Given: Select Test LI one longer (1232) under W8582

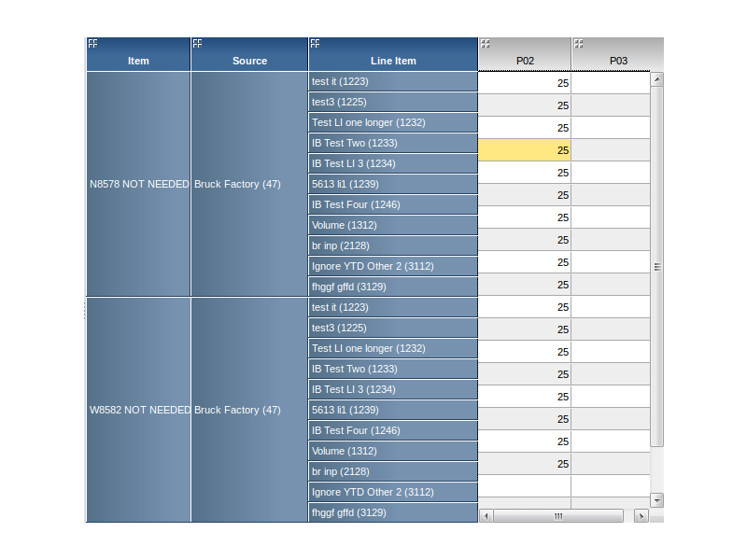Looking at the screenshot, I should (x=393, y=348).
